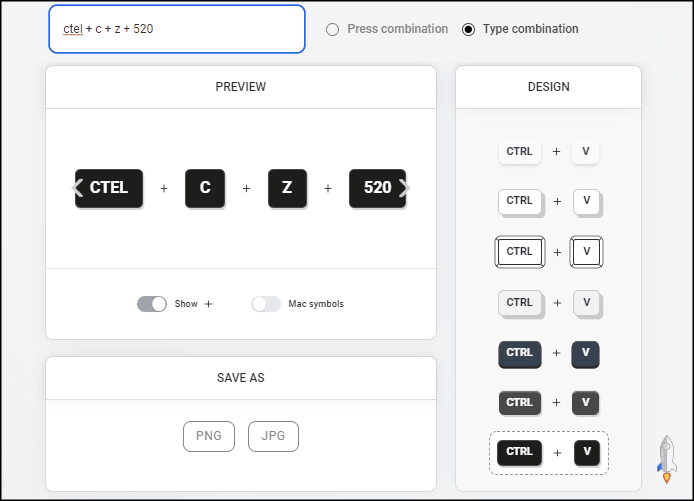Select the Press combination radio button
Image resolution: width=694 pixels, height=501 pixels.
332,30
